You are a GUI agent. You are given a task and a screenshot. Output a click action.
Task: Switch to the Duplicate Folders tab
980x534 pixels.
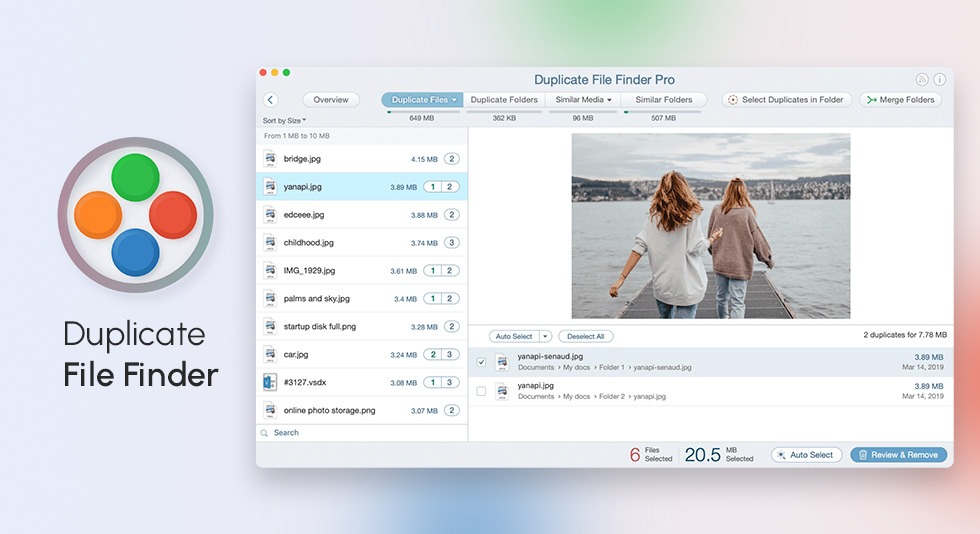(504, 99)
